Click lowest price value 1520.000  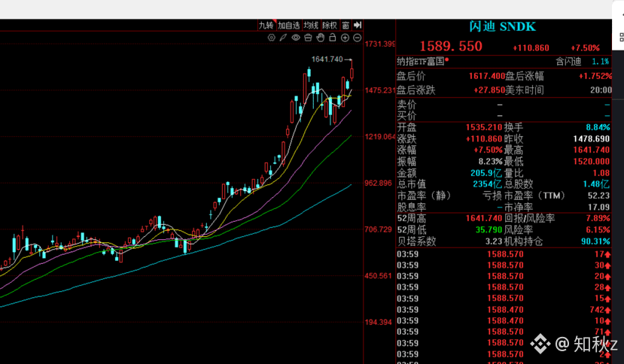pyautogui.click(x=592, y=162)
